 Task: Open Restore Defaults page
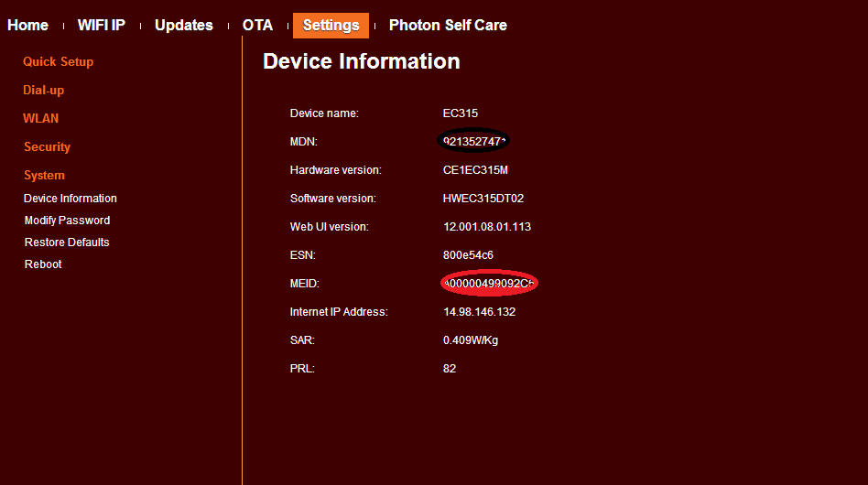67,242
